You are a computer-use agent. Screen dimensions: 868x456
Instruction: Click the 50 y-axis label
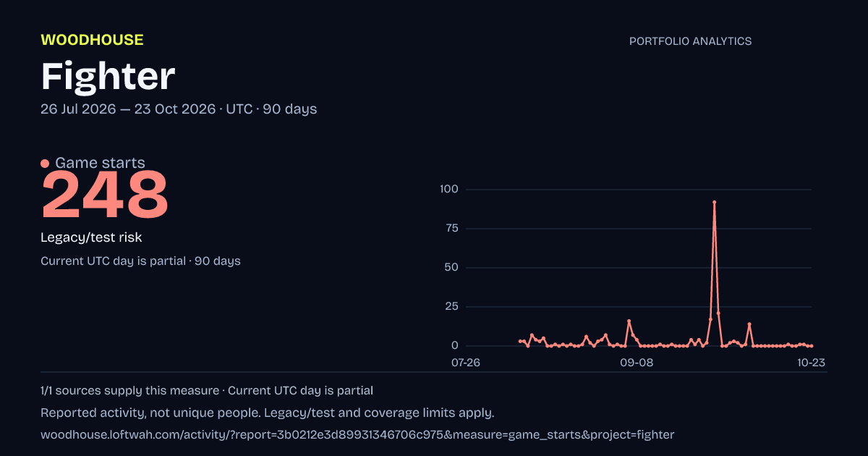(x=452, y=268)
